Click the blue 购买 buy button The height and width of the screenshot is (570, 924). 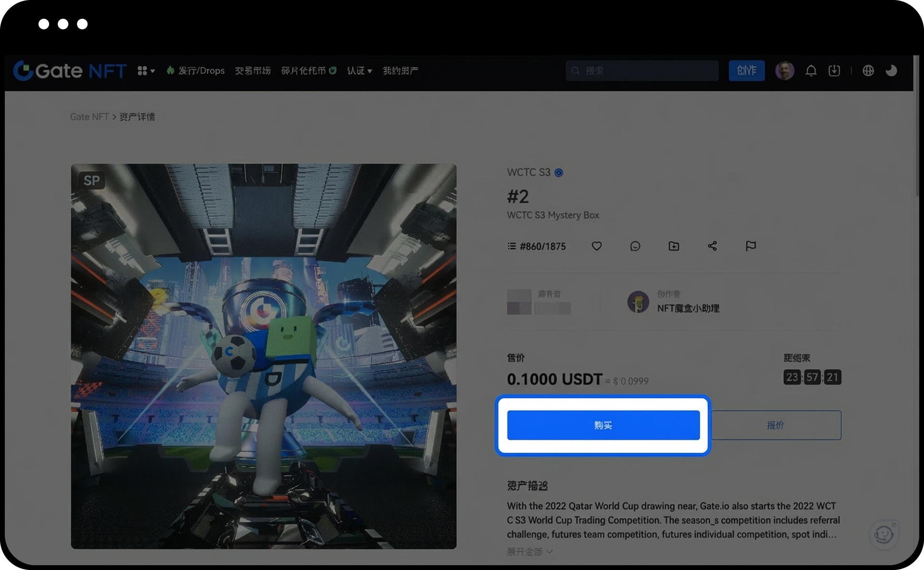[603, 425]
